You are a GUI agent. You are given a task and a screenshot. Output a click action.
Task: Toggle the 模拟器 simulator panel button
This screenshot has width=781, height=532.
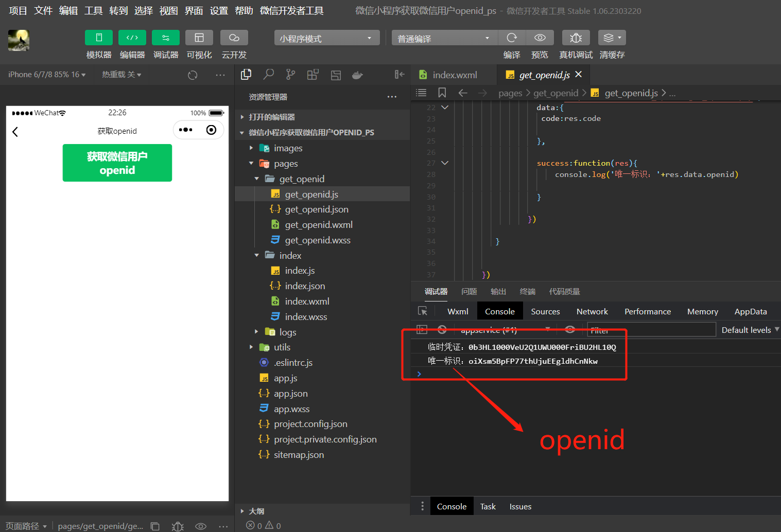(99, 38)
